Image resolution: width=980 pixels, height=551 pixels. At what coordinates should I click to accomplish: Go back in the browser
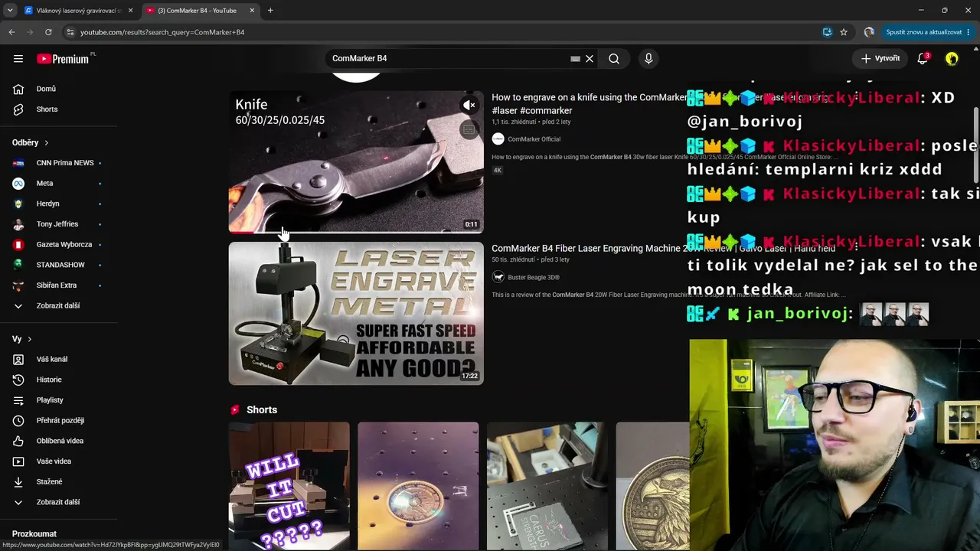coord(11,32)
